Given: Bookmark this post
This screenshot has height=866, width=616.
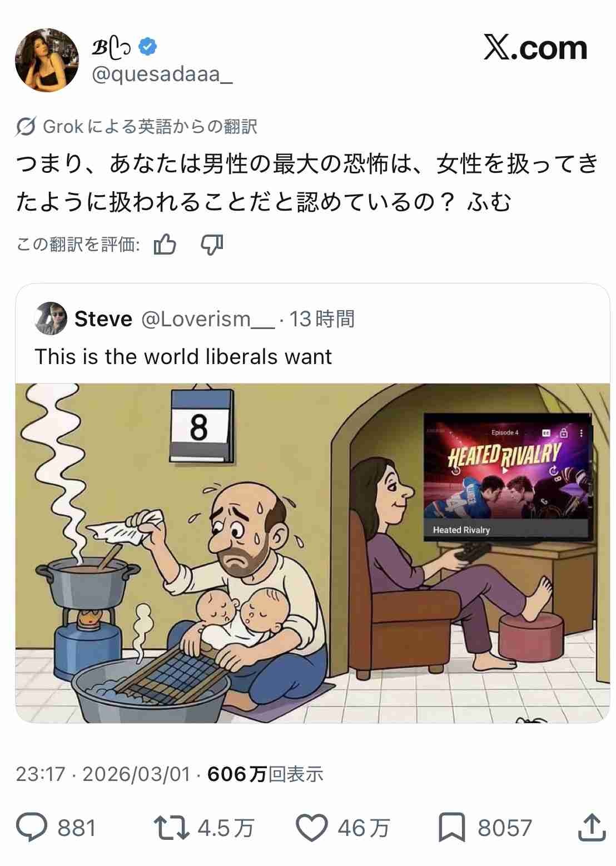Looking at the screenshot, I should (451, 828).
